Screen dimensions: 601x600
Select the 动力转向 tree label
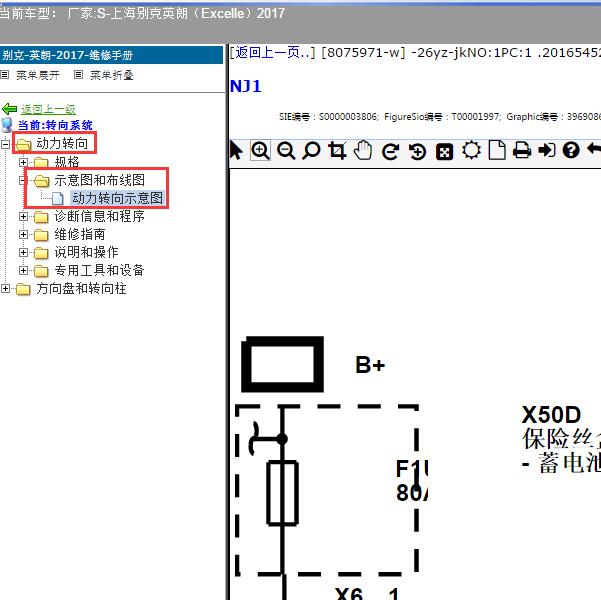point(62,143)
